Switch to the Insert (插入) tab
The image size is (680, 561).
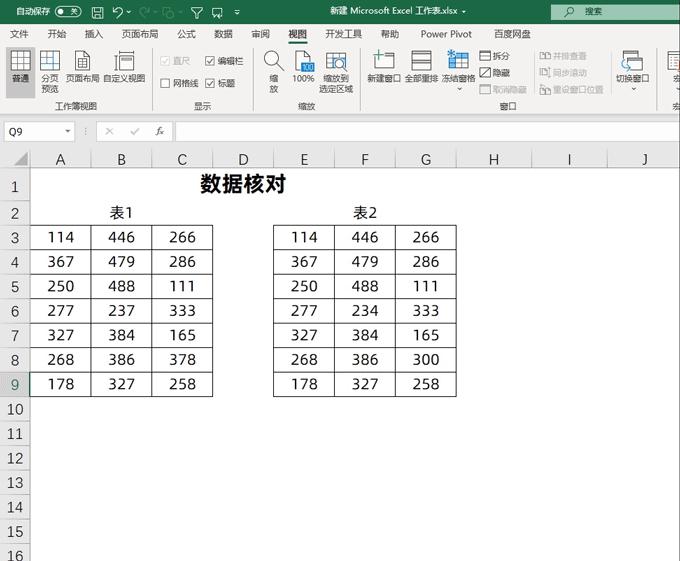pos(94,34)
